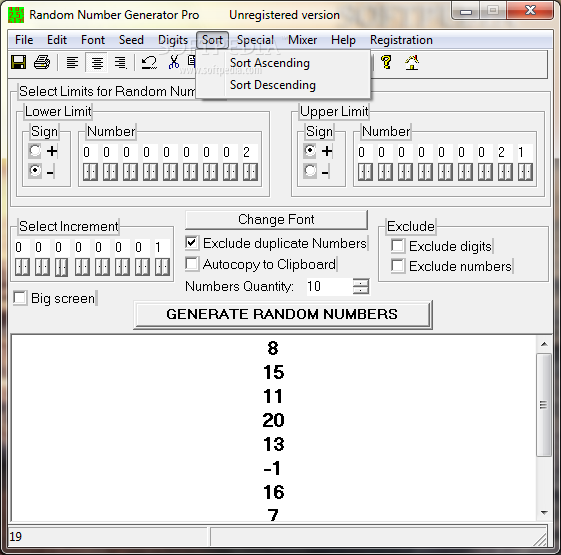Click results scrollbar down arrow
This screenshot has height=555, width=561.
[544, 512]
